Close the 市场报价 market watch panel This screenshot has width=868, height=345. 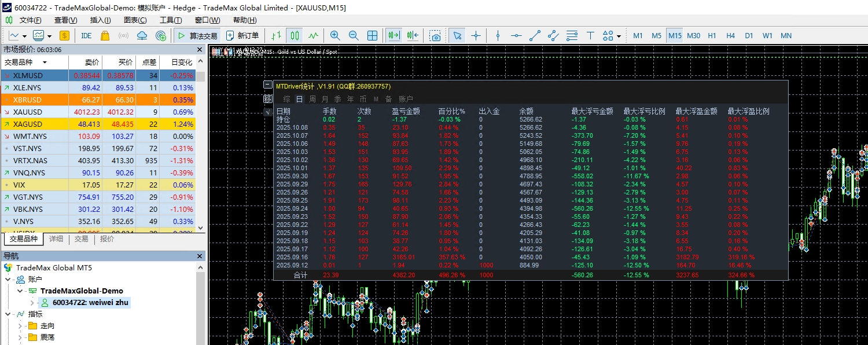tap(200, 50)
